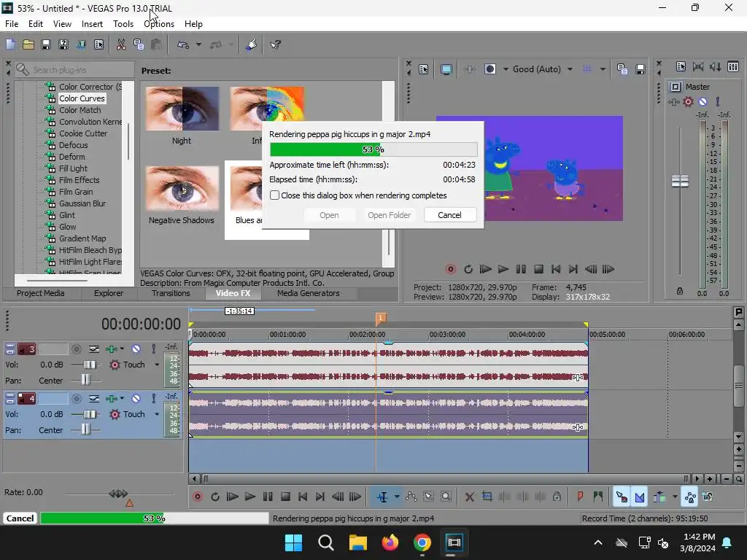This screenshot has height=560, width=747.
Task: Open the Tools menu
Action: click(123, 24)
